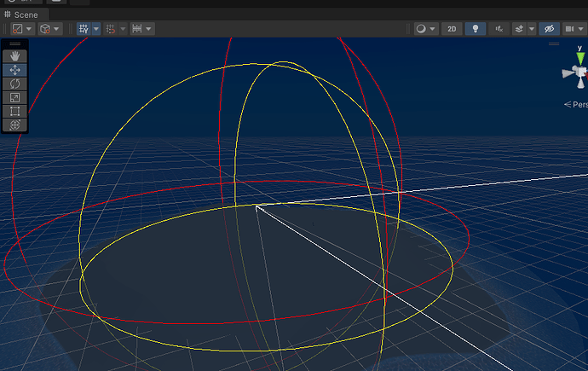
Task: Toggle scene effects (skybox, fog) icon
Action: pyautogui.click(x=519, y=29)
